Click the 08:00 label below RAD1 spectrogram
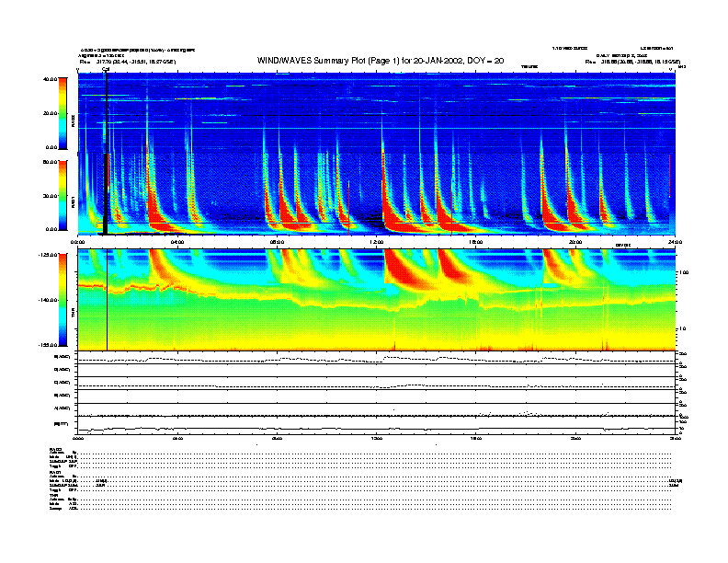The height and width of the screenshot is (563, 728). click(x=277, y=242)
